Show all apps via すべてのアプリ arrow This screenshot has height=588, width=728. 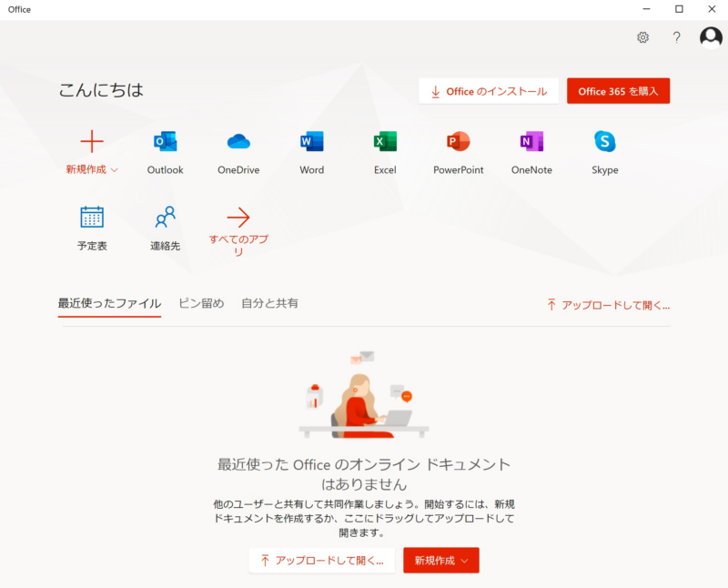pyautogui.click(x=238, y=218)
